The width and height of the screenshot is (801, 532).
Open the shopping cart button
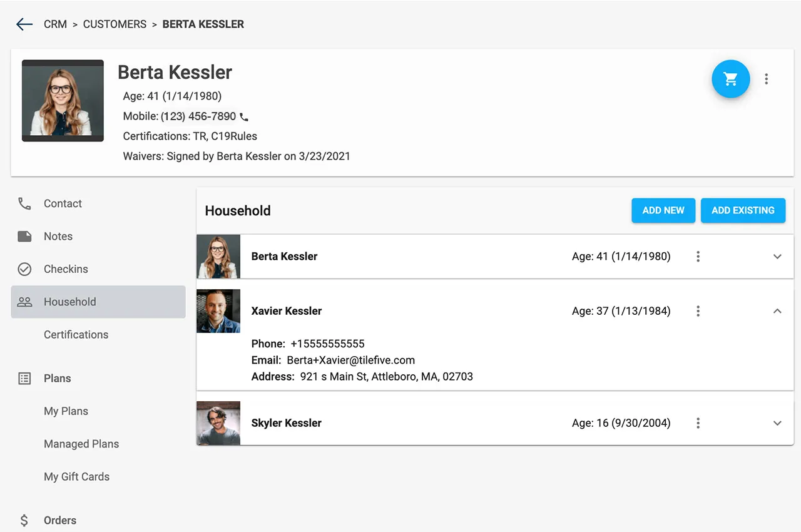(730, 79)
